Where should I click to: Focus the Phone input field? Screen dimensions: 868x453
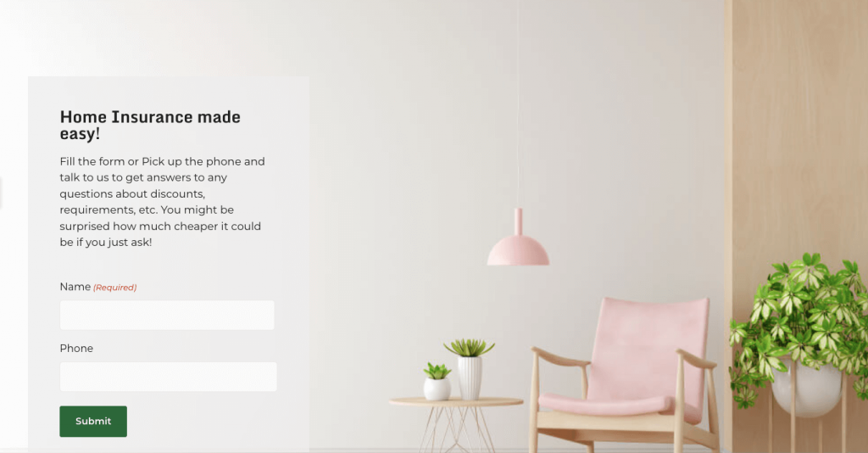[x=169, y=377]
